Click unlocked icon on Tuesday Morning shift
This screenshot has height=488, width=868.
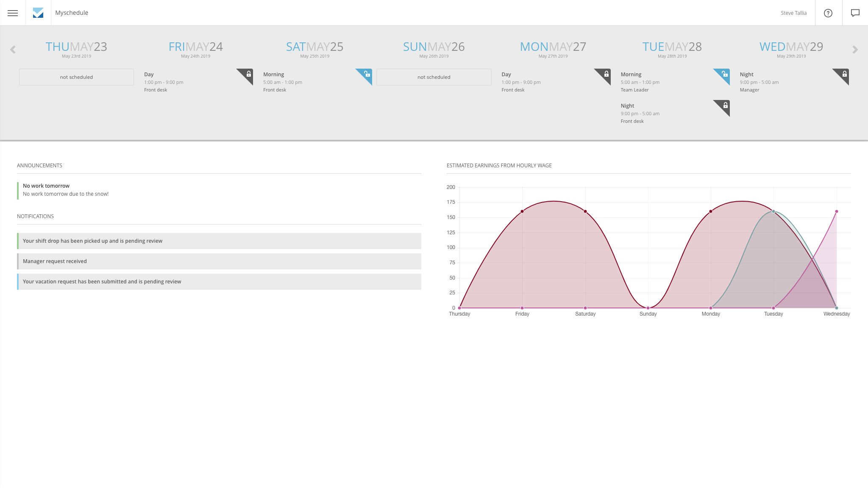725,74
